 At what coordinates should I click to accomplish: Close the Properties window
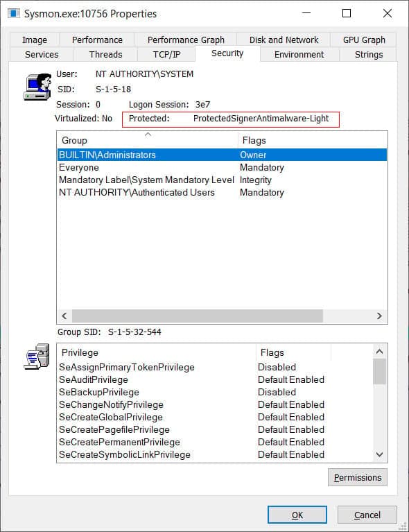click(x=388, y=13)
